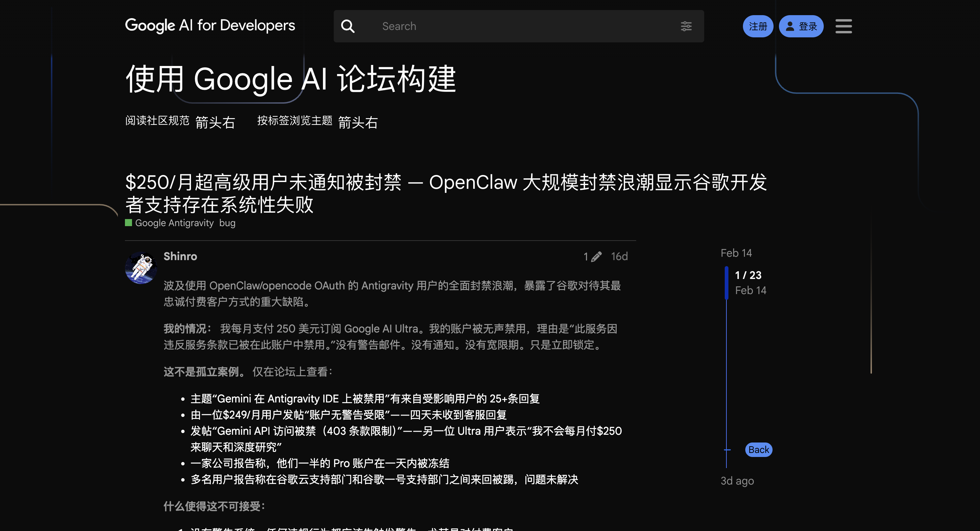The image size is (980, 531).
Task: Click the green Google Antigravity category square
Action: click(x=129, y=223)
